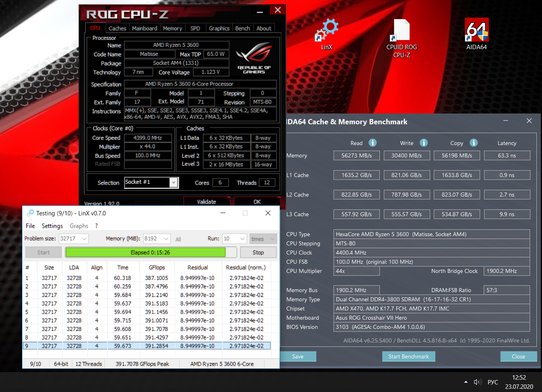Expand the Socket #1 selection dropdown

pos(173,183)
